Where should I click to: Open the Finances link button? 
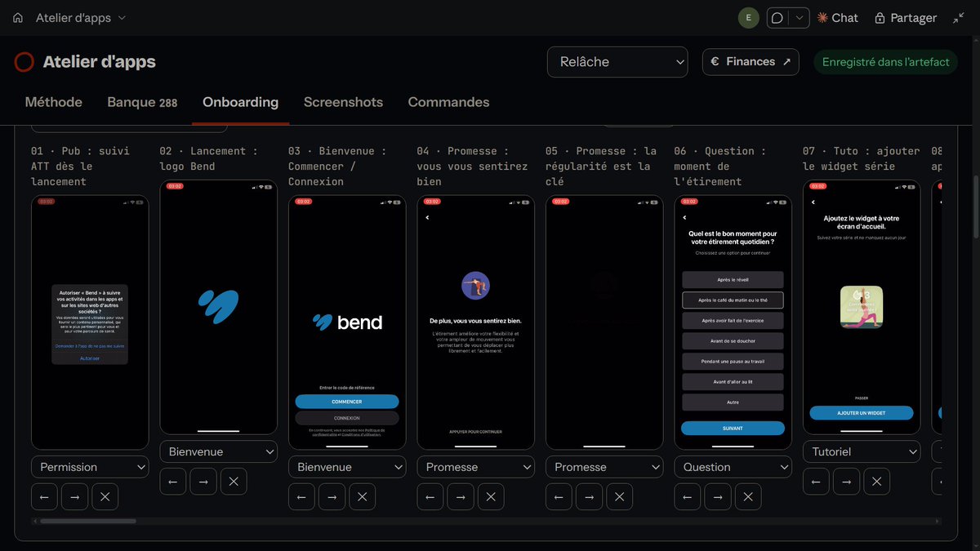(x=751, y=61)
